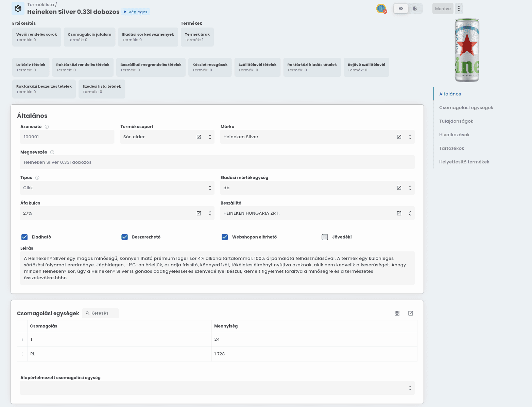
Task: Open Áfa kulcs linked record icon
Action: 199,213
